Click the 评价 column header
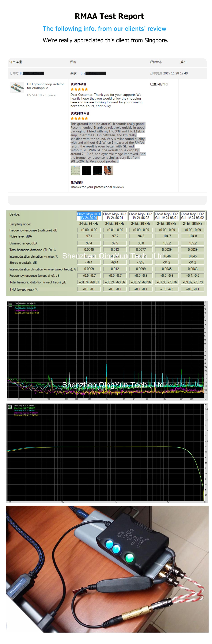This screenshot has height=644, width=212. point(73,62)
